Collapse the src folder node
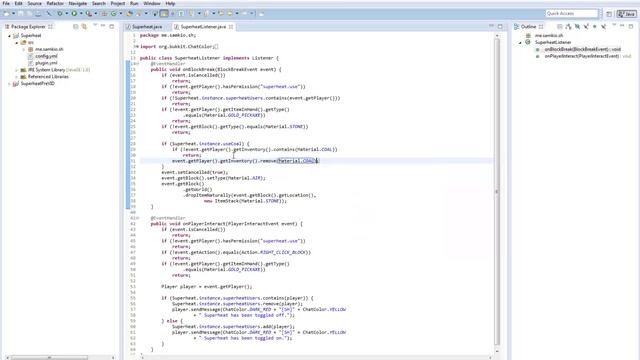640x360 pixels. point(17,42)
